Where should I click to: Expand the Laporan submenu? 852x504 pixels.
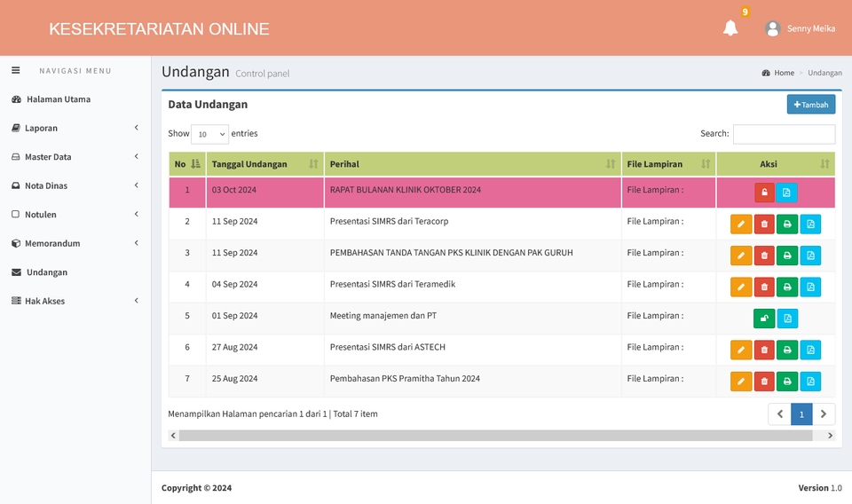(x=75, y=128)
